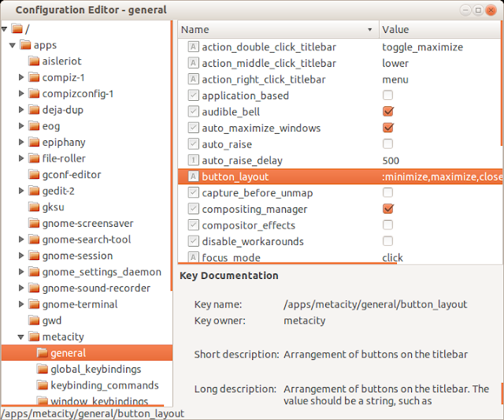Collapse the metacity tree node

pyautogui.click(x=21, y=337)
